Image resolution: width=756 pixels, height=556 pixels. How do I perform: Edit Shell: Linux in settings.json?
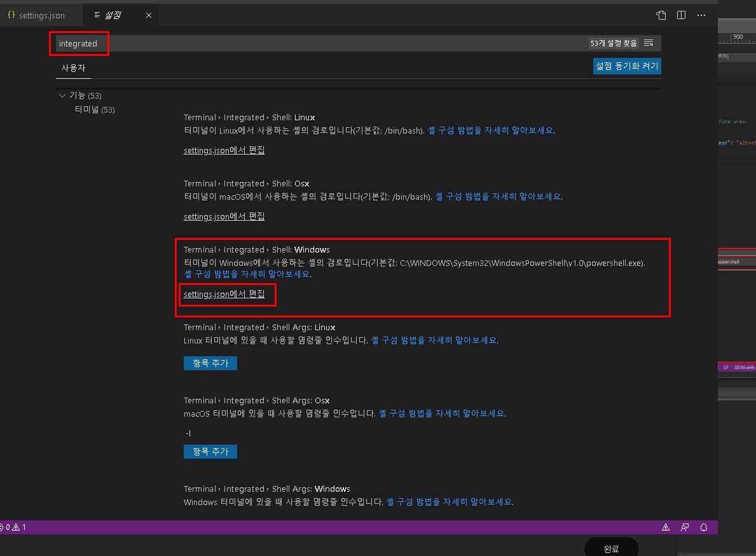point(224,150)
